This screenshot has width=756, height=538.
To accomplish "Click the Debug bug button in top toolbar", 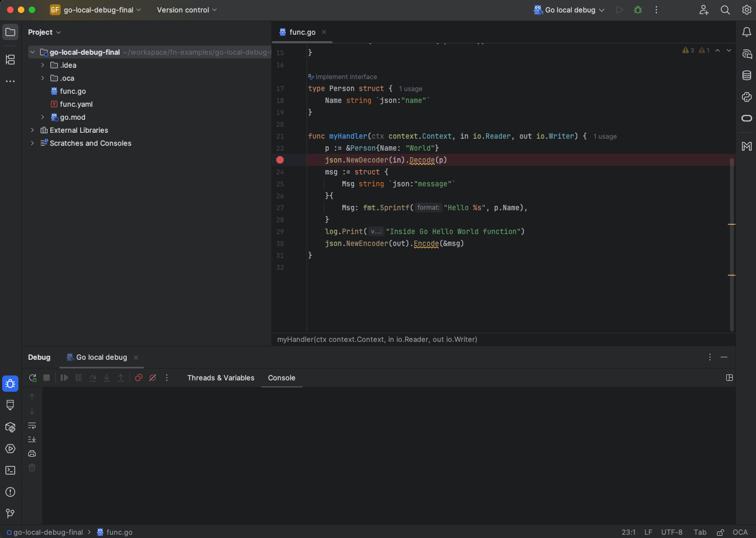I will (638, 10).
